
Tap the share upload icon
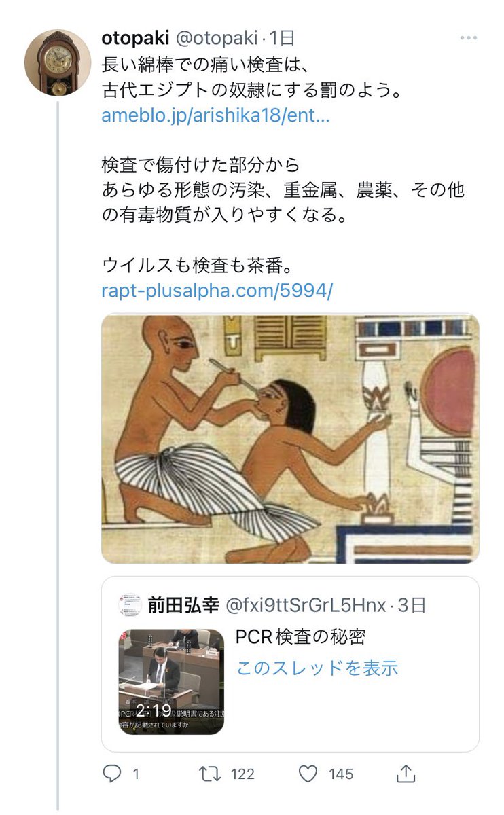coord(406,773)
